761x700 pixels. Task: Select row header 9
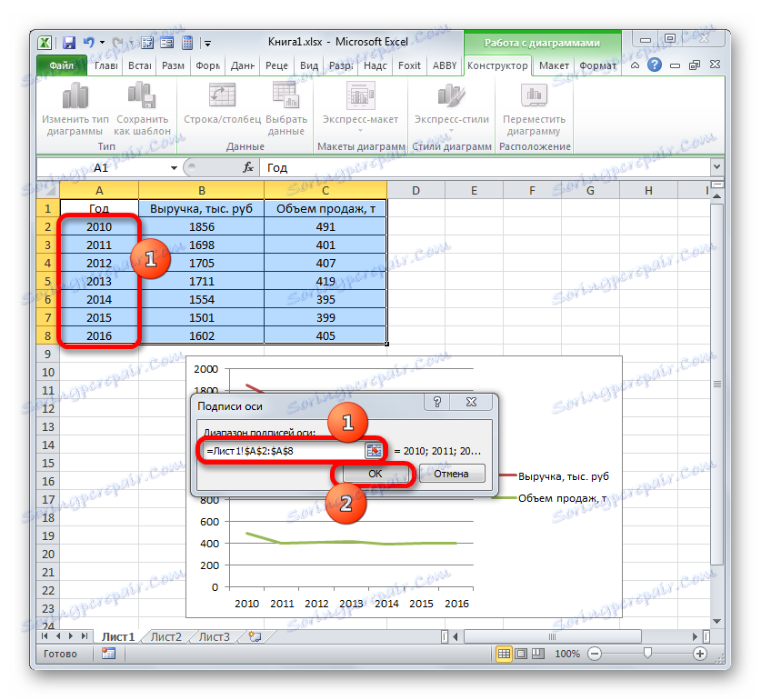[x=47, y=354]
